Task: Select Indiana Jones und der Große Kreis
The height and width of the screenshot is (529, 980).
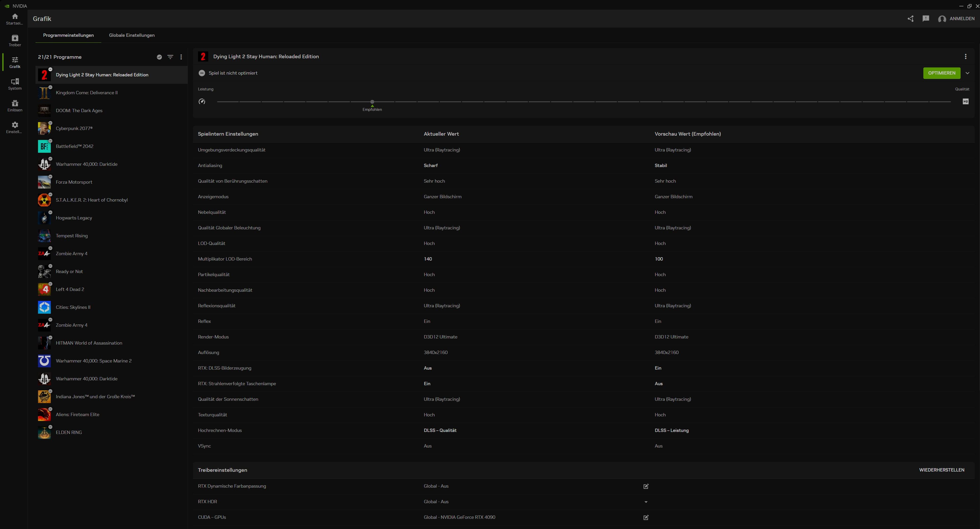Action: click(x=112, y=397)
